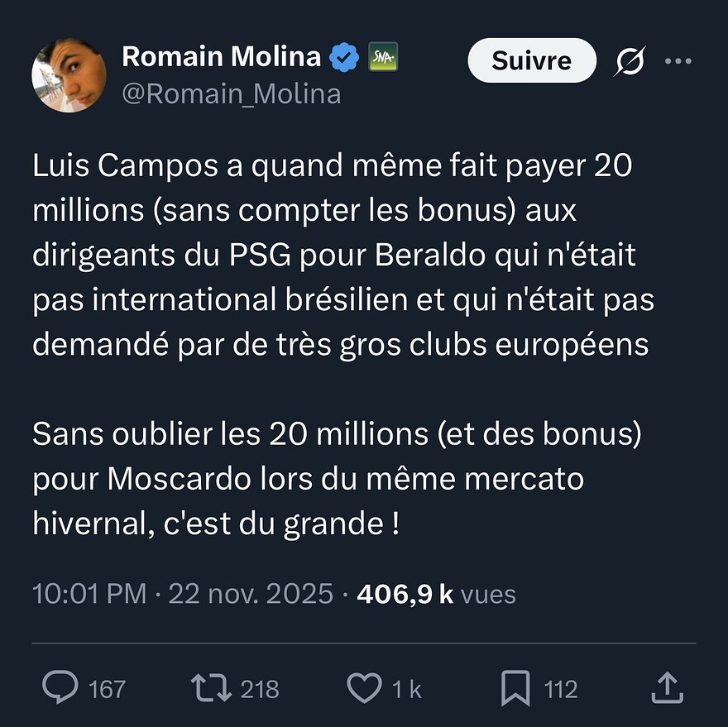Click the 112 bookmarks count
728x727 pixels.
tap(561, 689)
